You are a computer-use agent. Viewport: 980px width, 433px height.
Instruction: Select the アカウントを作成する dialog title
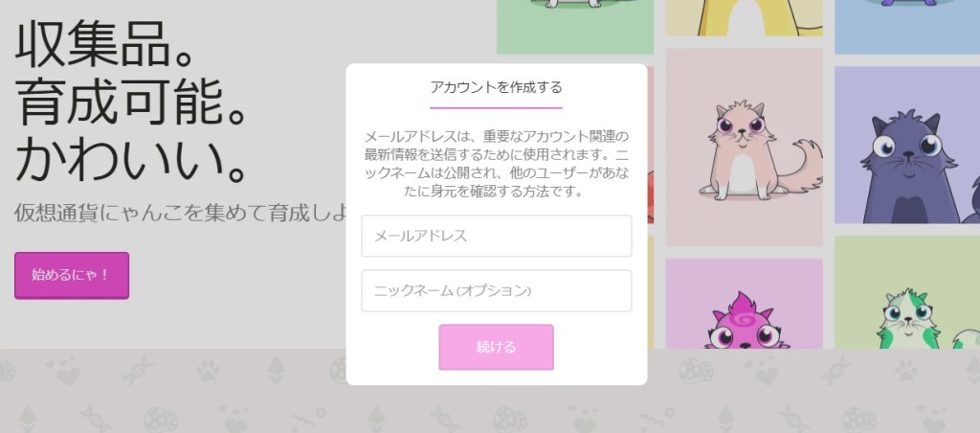pyautogui.click(x=497, y=87)
